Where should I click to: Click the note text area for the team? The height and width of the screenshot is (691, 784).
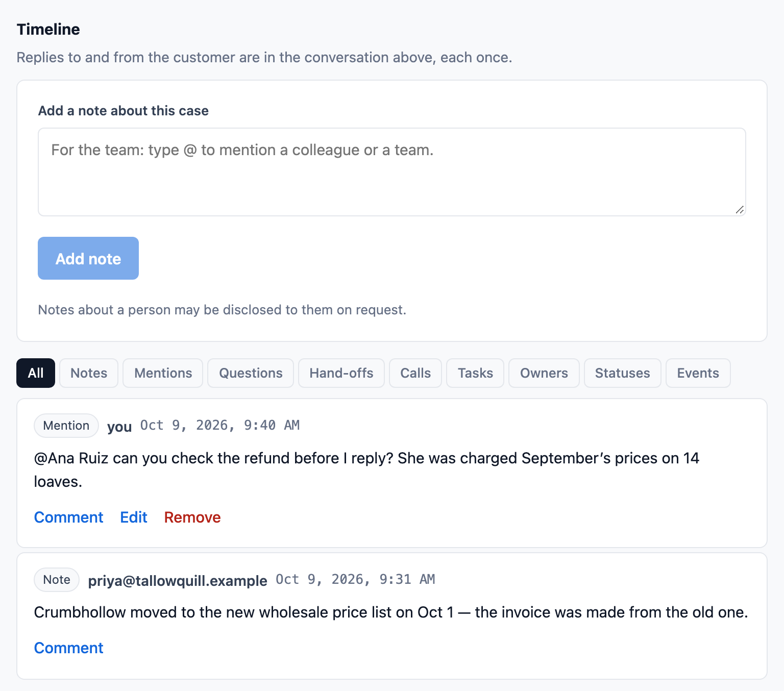(391, 172)
